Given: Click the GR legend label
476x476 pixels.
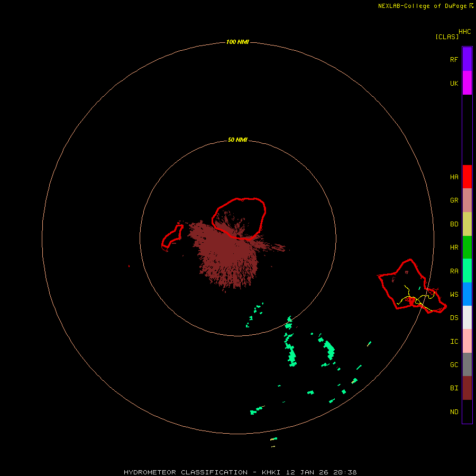Looking at the screenshot, I should coord(454,200).
